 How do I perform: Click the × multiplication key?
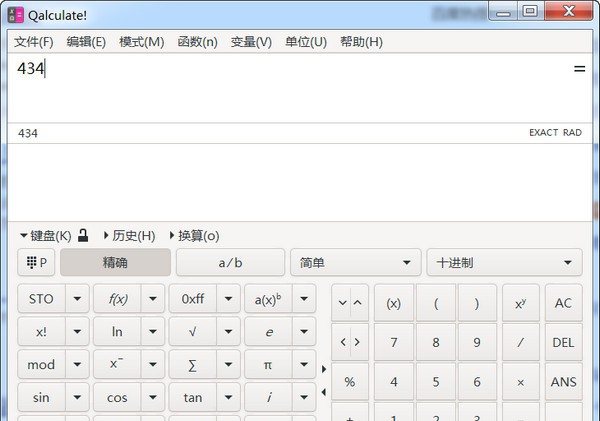click(520, 382)
